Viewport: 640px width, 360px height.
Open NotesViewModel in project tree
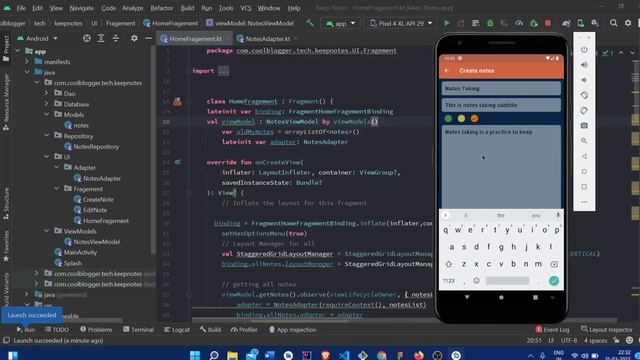tap(97, 242)
